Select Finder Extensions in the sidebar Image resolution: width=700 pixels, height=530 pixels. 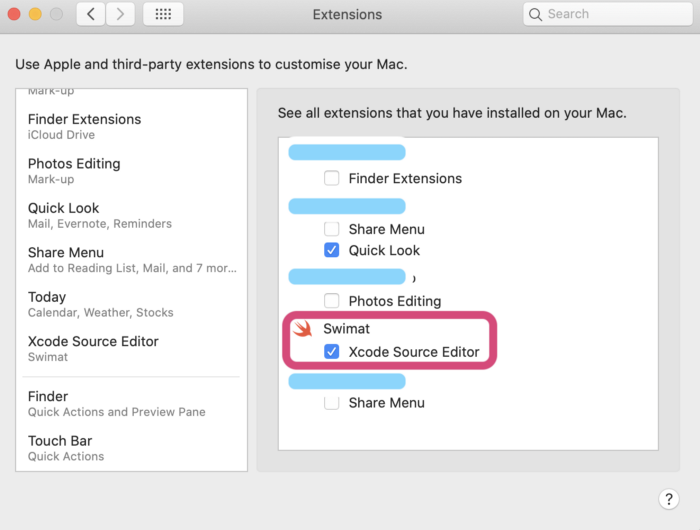pos(84,126)
